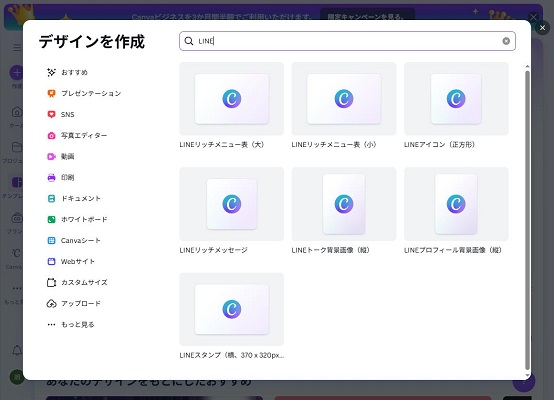Click the Webサイト icon
The image size is (554, 400).
51,261
